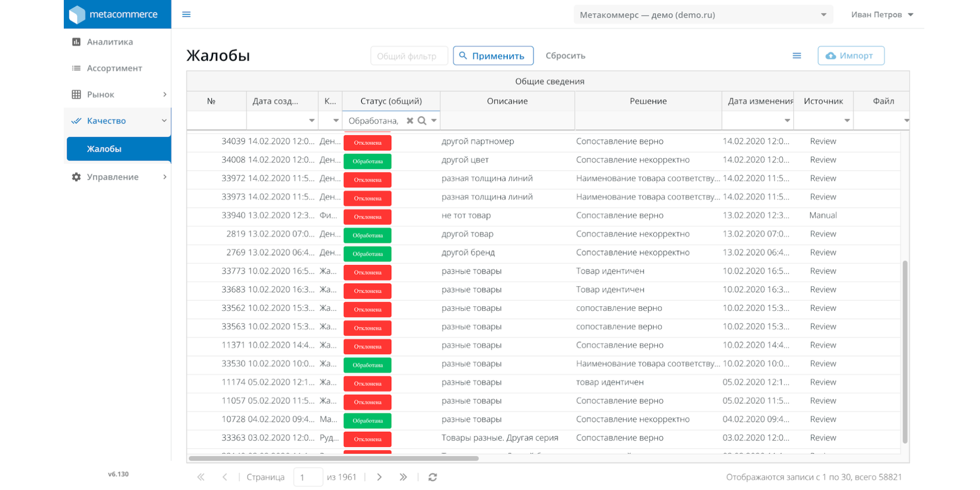Open table column settings icon near Import
This screenshot has height=490, width=980.
click(797, 56)
